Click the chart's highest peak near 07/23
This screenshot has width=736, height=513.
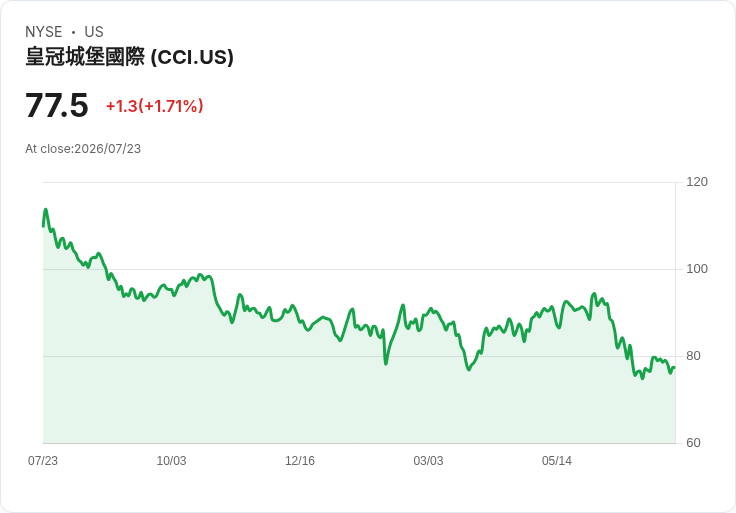pos(46,209)
